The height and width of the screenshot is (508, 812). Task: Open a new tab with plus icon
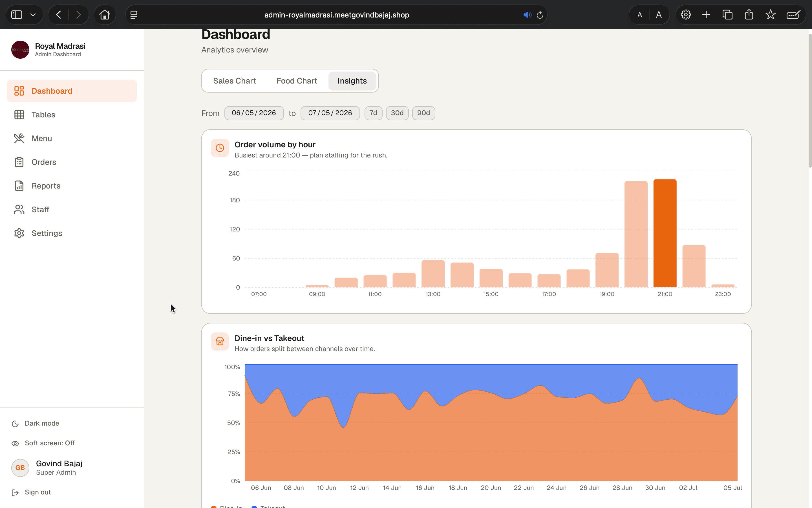[706, 15]
